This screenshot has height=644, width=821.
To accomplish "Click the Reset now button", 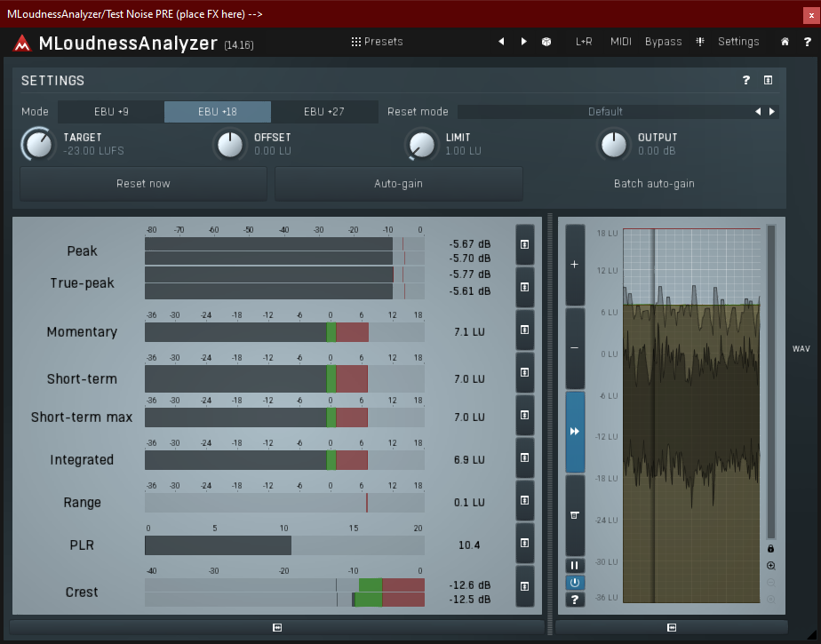I will 143,184.
